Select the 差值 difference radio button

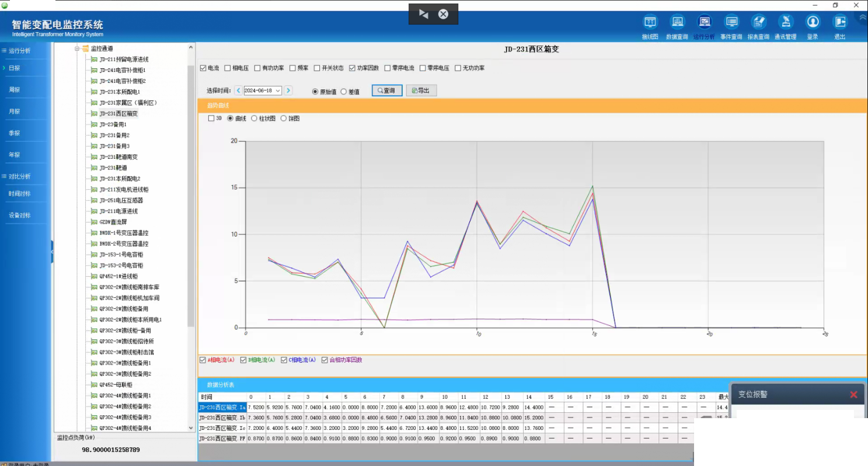pyautogui.click(x=343, y=91)
